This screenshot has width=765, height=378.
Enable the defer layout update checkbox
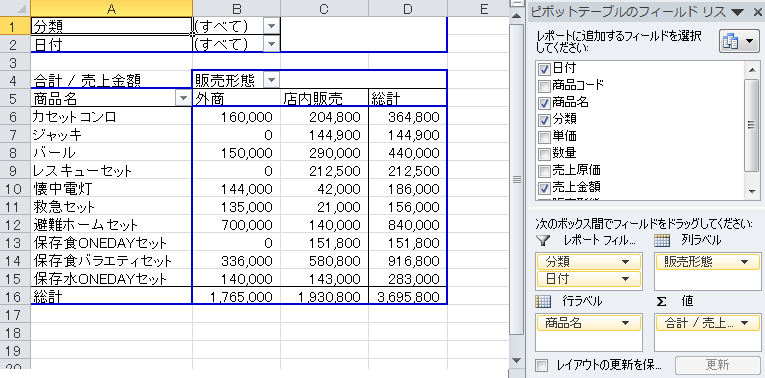click(542, 365)
